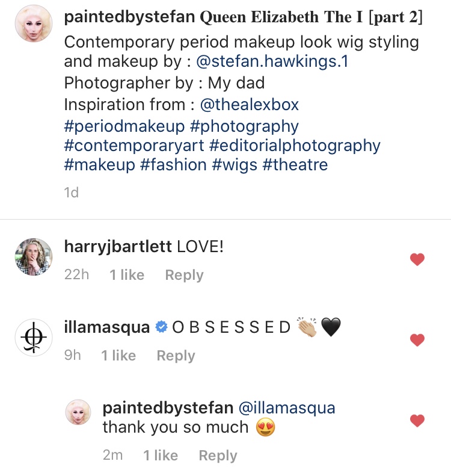Viewport: 451px width, 476px height.
Task: Tap illamasqua's verified badge
Action: [x=161, y=327]
